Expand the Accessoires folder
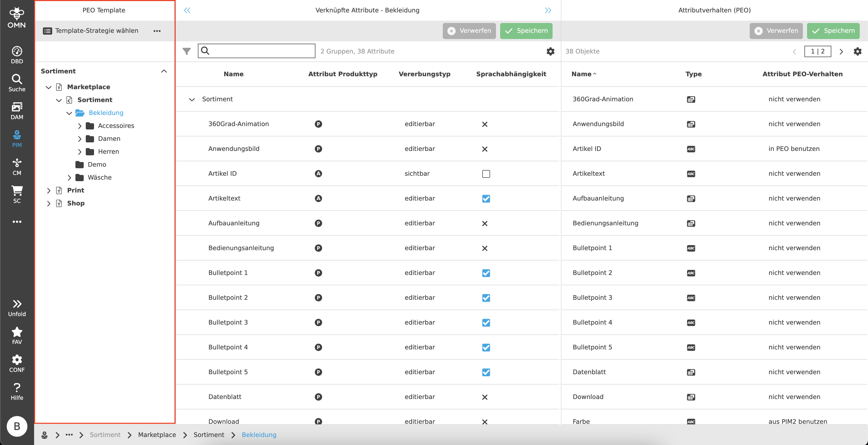Screen dimensions: 868x445 point(80,126)
